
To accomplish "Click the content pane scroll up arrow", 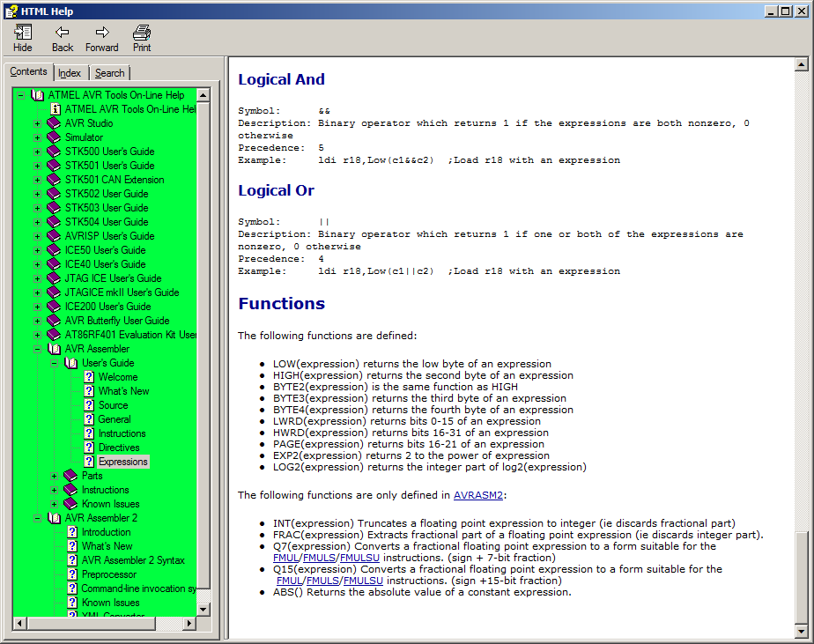I will tap(801, 64).
